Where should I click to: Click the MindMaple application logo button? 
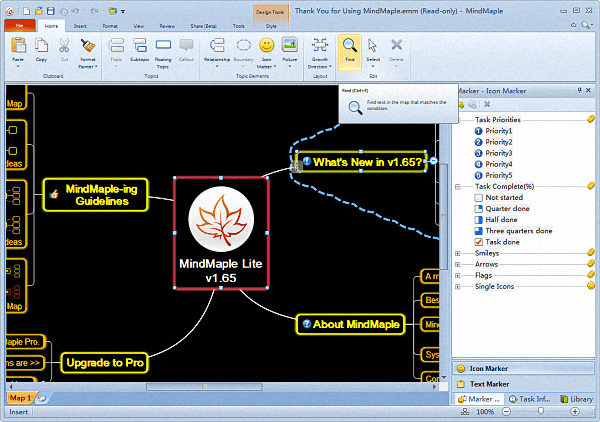click(x=9, y=11)
